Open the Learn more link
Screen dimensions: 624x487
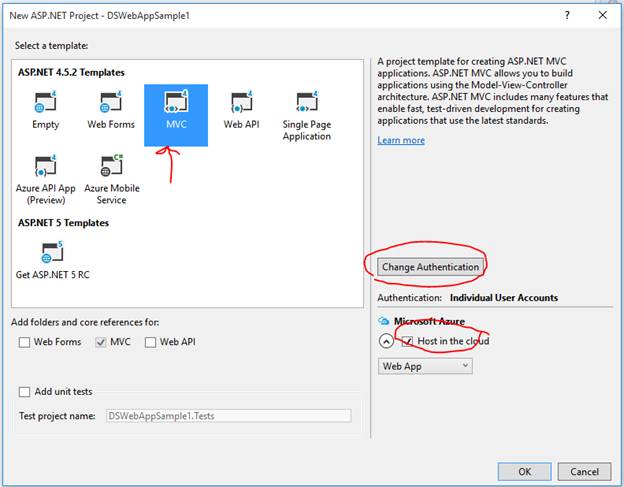click(401, 140)
